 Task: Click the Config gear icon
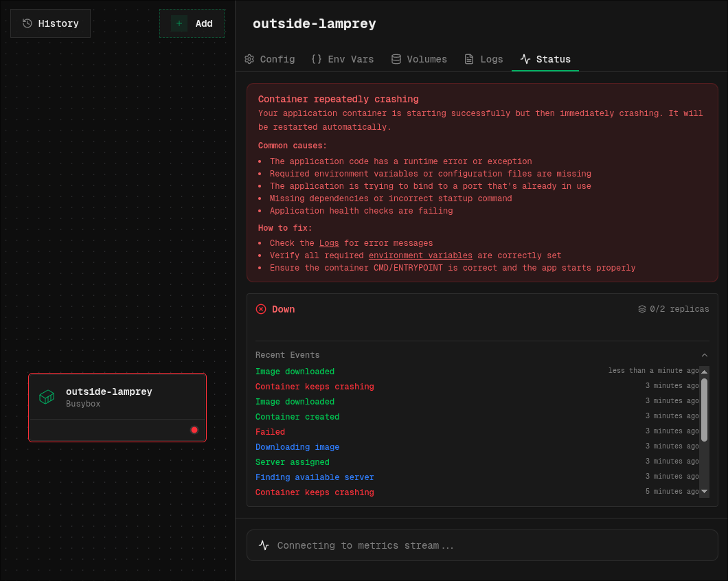click(x=249, y=59)
